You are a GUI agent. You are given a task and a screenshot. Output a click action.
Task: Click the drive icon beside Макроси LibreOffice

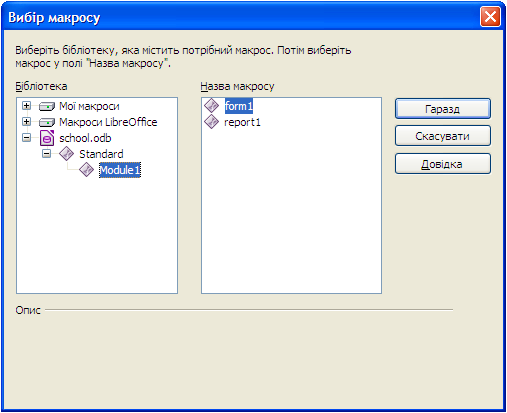(x=47, y=122)
